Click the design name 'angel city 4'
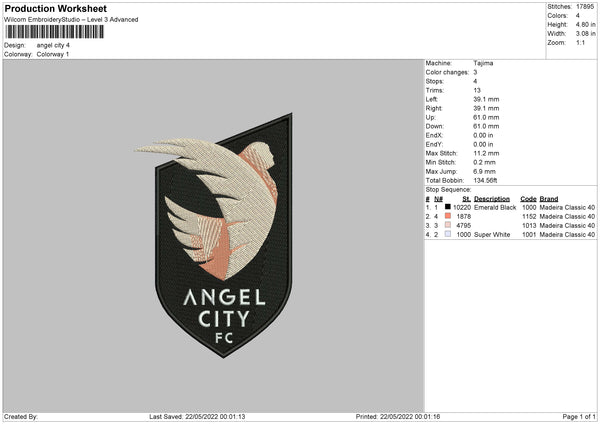 (53, 45)
